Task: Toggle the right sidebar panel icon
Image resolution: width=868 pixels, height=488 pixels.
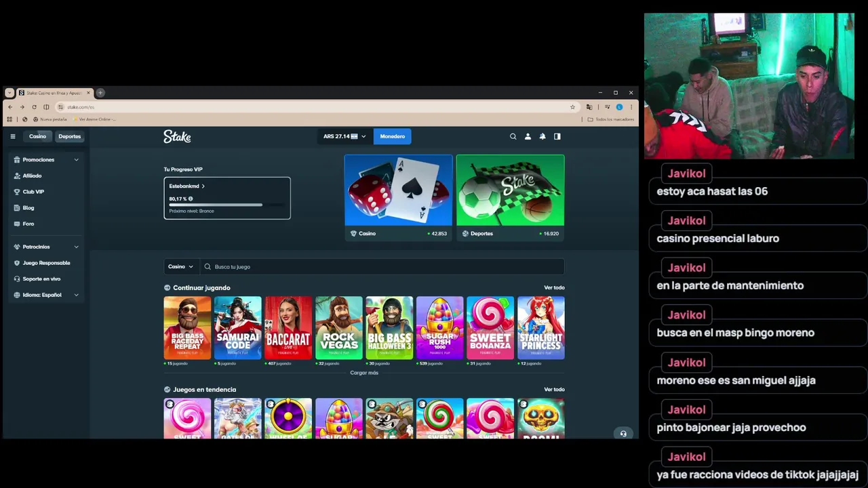Action: tap(557, 136)
